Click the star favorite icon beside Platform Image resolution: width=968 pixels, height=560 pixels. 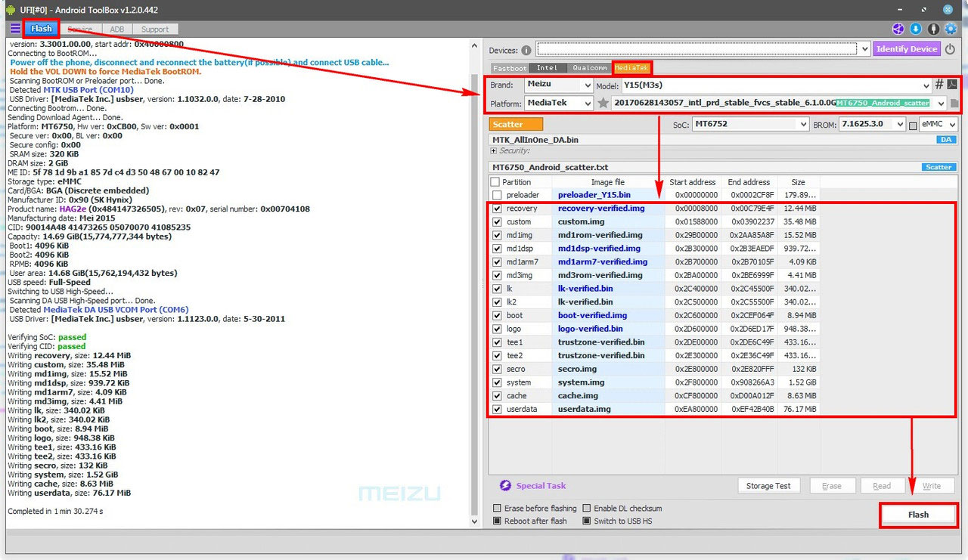tap(603, 103)
